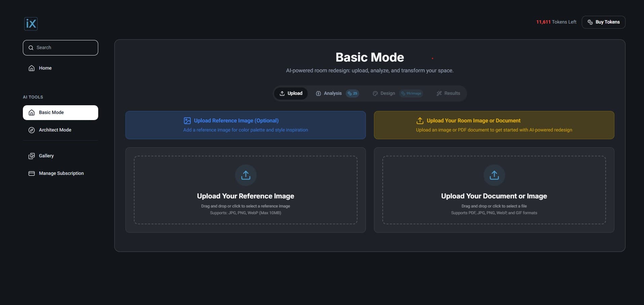Click the token icon next to Buy Tokens

(x=590, y=22)
